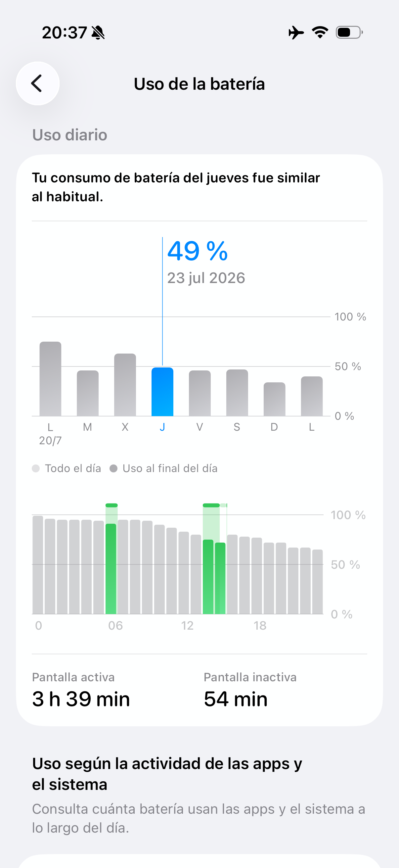This screenshot has height=868, width=399.
Task: Tap the 'Pantalla inactiva' 54 min value
Action: point(236,699)
